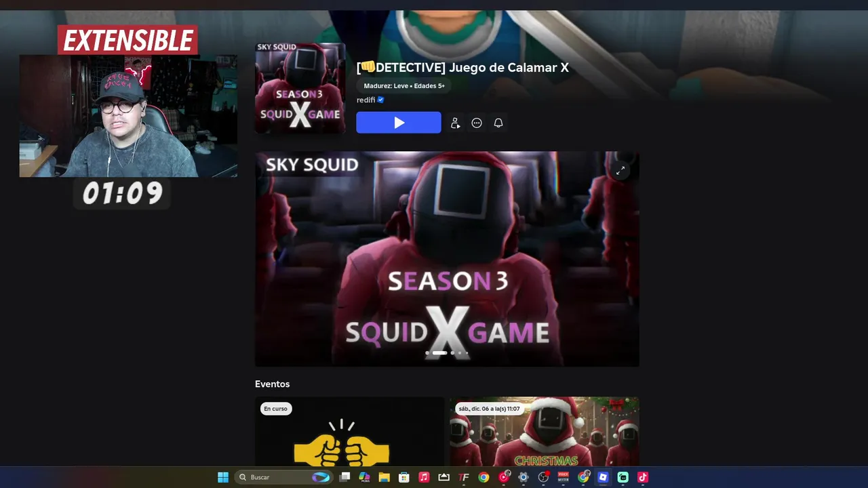
Task: Click the Roblox taskbar icon
Action: click(603, 477)
